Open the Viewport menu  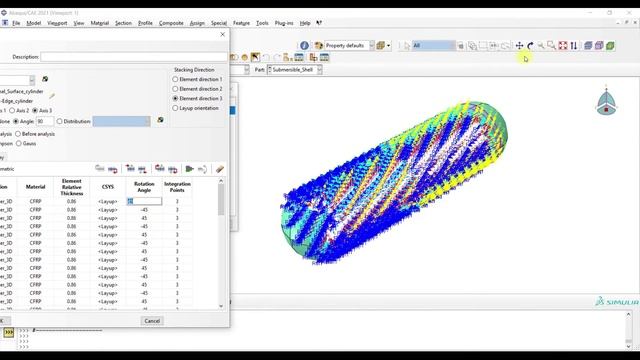57,23
